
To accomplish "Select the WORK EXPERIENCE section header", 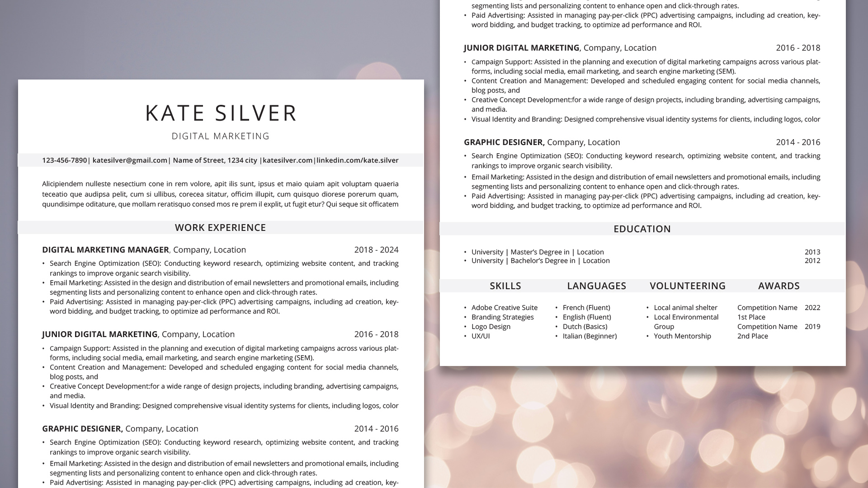I will click(220, 227).
